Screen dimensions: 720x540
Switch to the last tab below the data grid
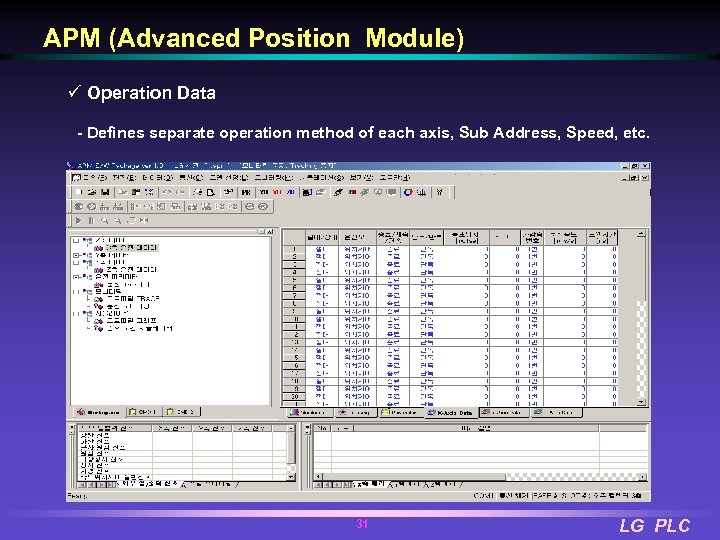pyautogui.click(x=557, y=413)
